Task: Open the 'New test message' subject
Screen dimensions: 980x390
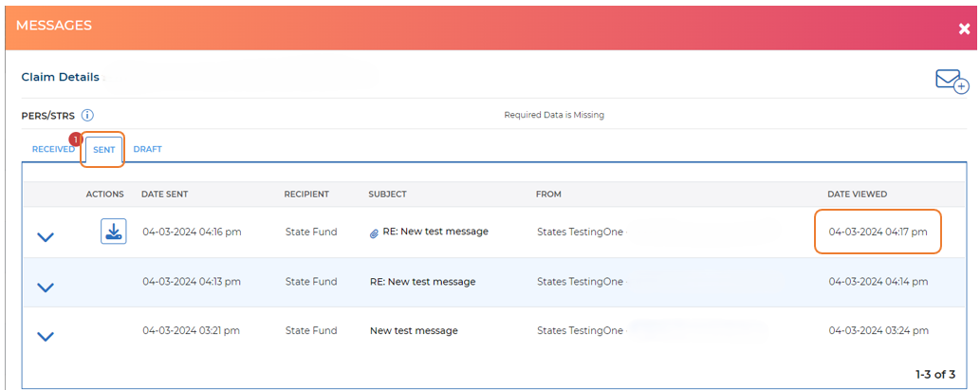Action: click(x=414, y=331)
